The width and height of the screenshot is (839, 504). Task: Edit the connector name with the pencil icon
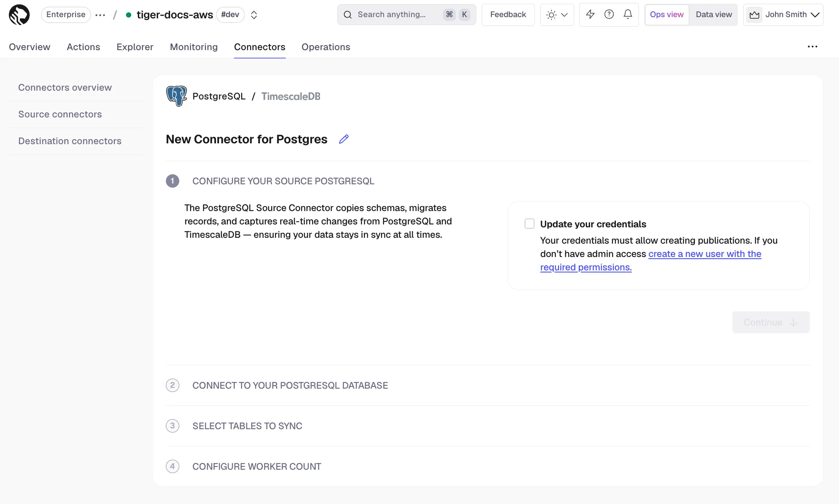pos(343,139)
